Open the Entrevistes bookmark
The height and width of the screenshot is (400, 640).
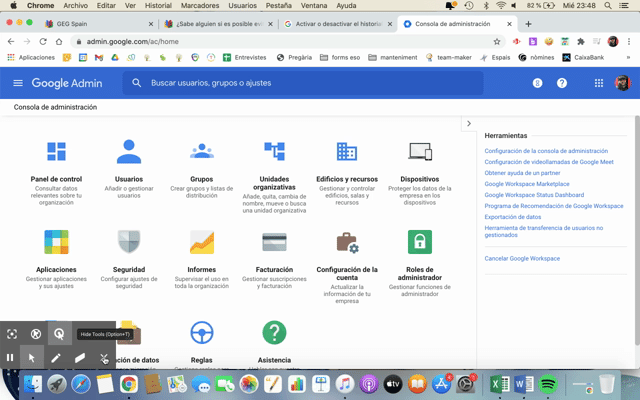(244, 58)
